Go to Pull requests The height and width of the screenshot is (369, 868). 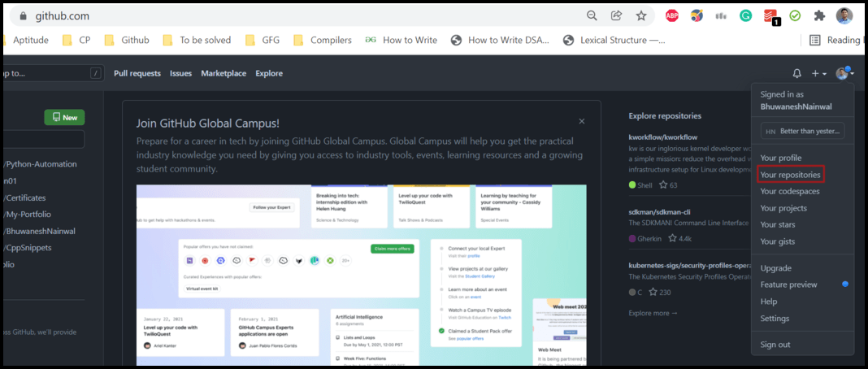pyautogui.click(x=137, y=73)
